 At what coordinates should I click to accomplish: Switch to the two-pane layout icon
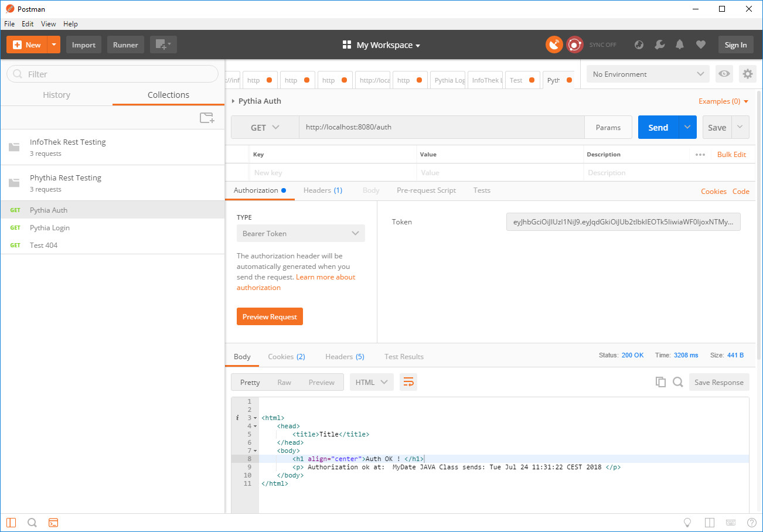click(709, 523)
